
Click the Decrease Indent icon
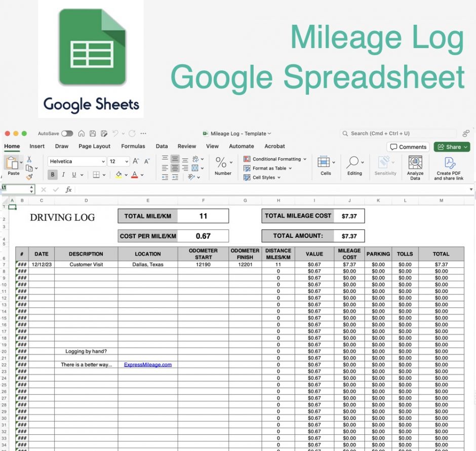point(165,177)
